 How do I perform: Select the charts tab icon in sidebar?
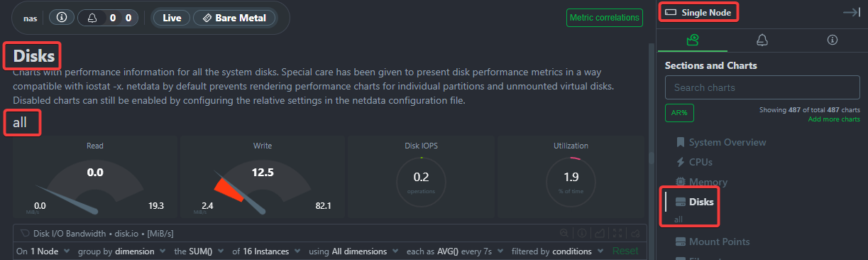[x=693, y=40]
